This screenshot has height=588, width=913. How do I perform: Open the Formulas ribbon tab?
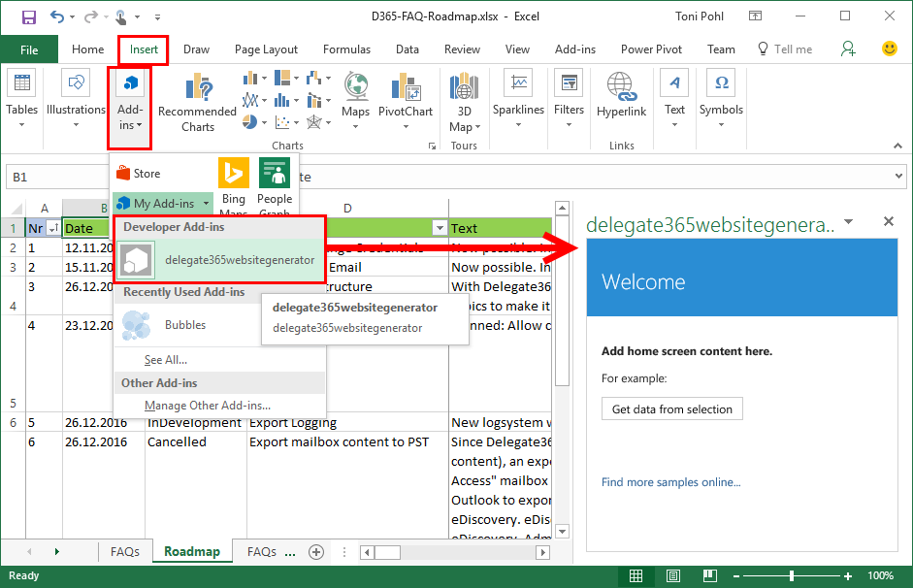346,49
